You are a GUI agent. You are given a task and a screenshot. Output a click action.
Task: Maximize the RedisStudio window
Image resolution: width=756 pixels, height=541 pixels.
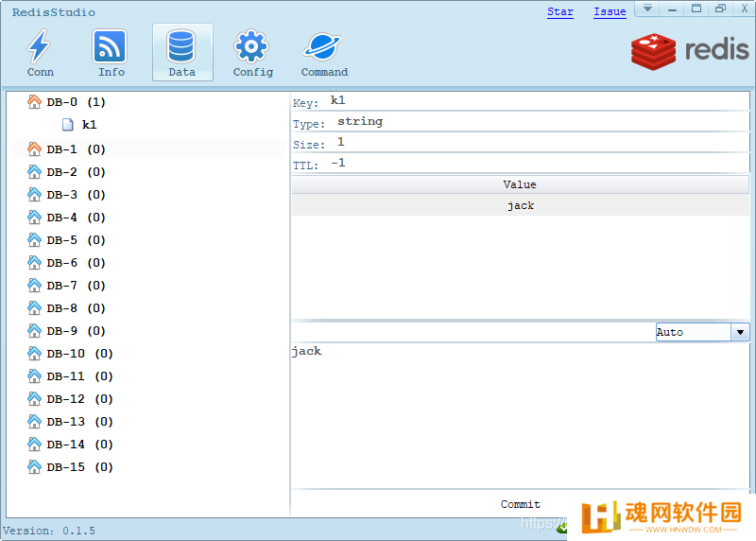(696, 9)
